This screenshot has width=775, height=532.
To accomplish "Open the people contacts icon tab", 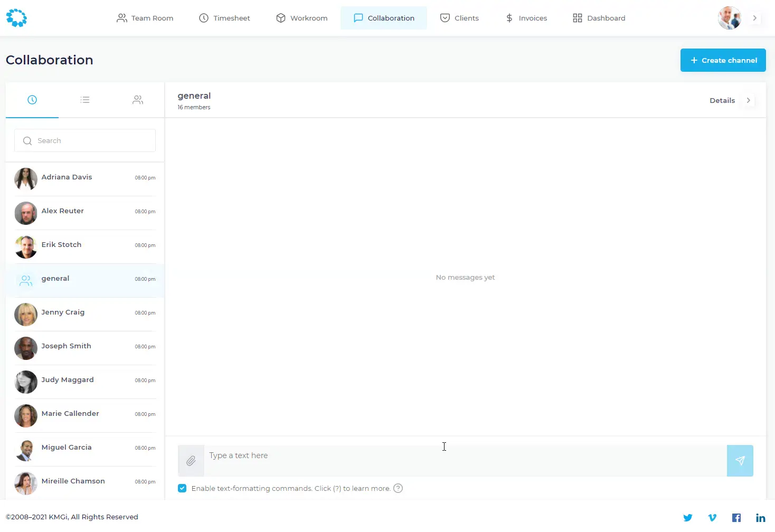I will [x=138, y=100].
